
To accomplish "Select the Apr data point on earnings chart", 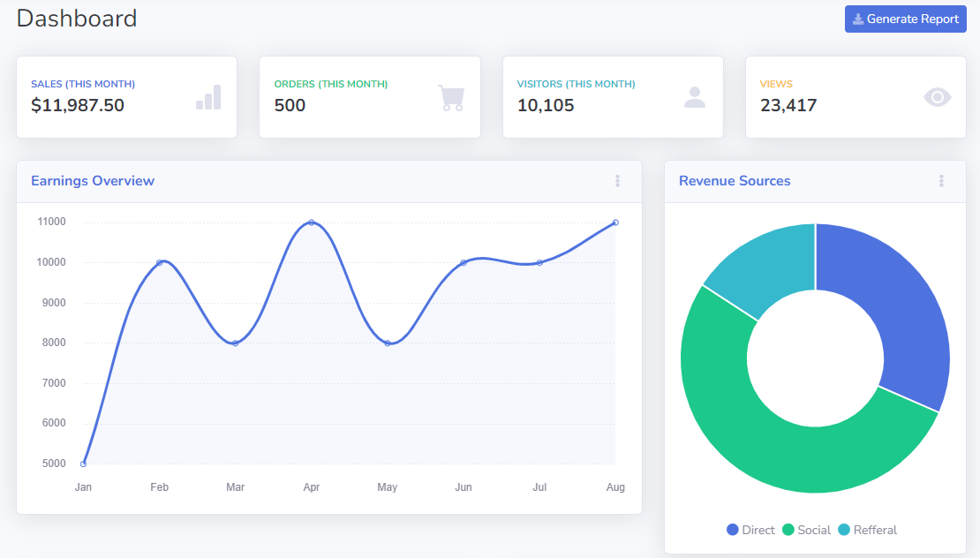I will pyautogui.click(x=312, y=222).
